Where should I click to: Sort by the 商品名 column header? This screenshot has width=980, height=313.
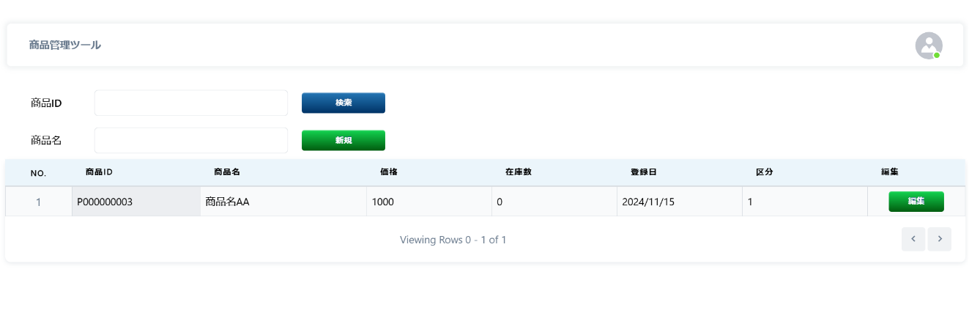pos(227,172)
